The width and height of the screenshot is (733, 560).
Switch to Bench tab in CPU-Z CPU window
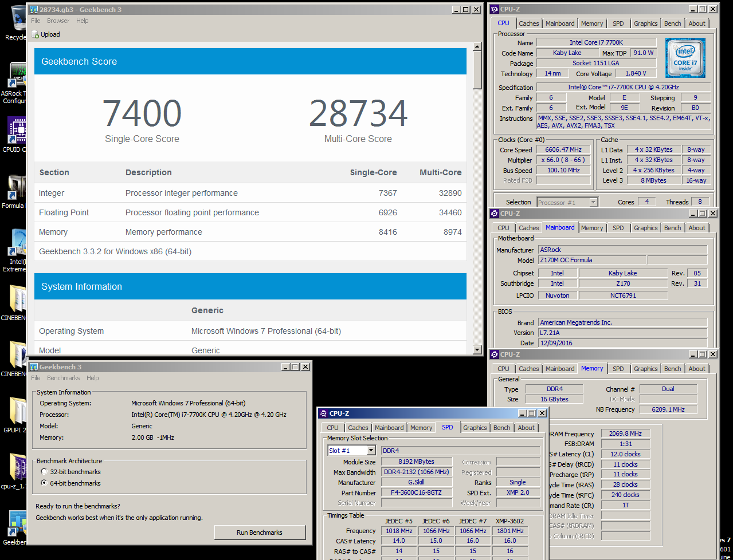click(x=673, y=23)
